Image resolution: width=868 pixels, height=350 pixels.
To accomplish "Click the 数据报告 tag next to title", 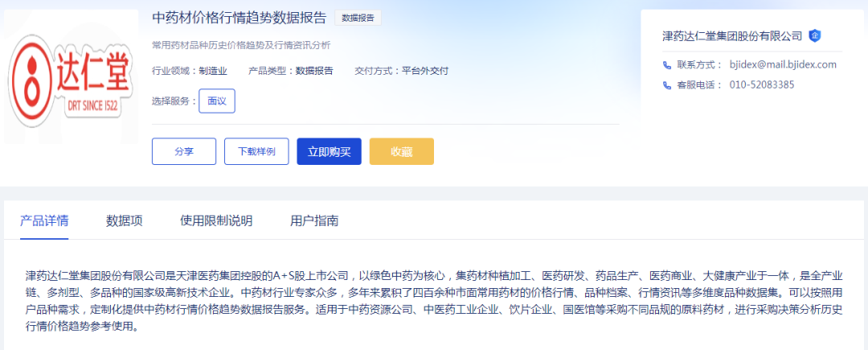I will click(x=358, y=18).
